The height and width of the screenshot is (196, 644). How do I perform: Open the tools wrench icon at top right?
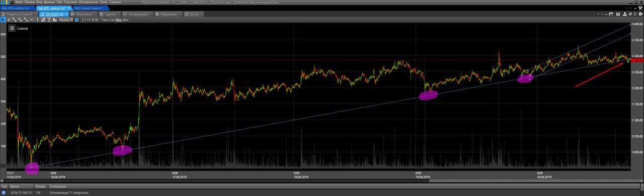[640, 8]
